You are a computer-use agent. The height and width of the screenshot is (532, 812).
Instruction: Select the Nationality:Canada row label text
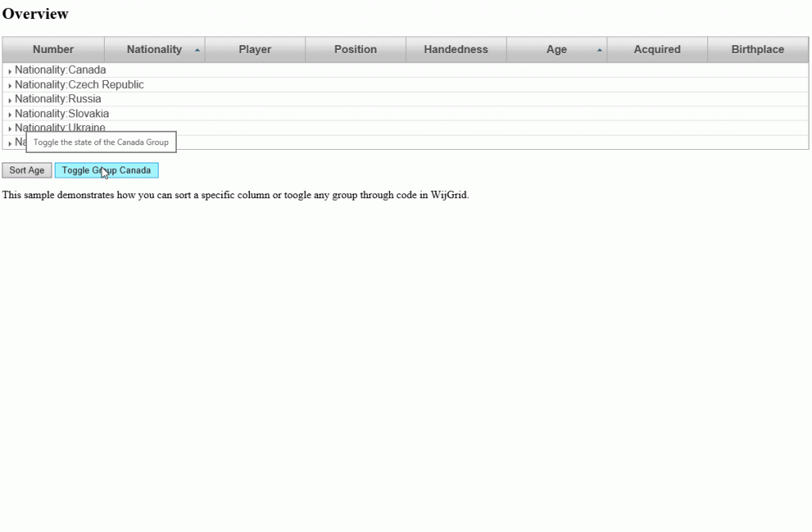click(x=60, y=70)
